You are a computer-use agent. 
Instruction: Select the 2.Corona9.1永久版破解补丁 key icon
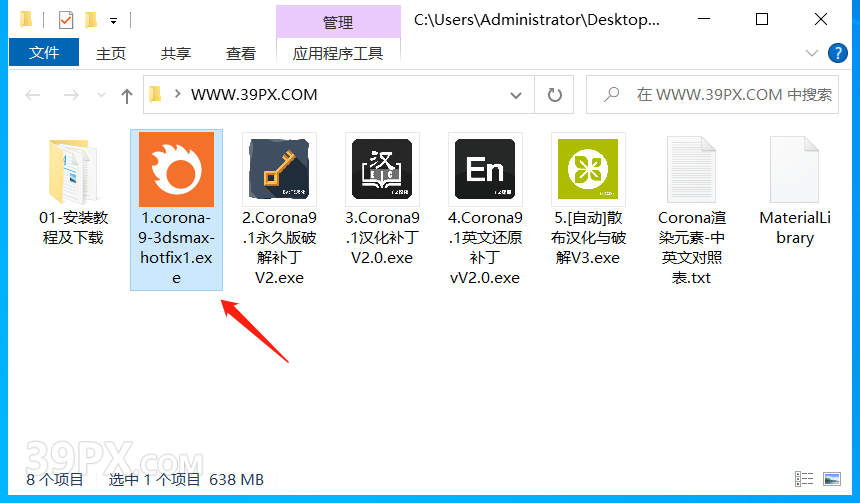[x=279, y=169]
